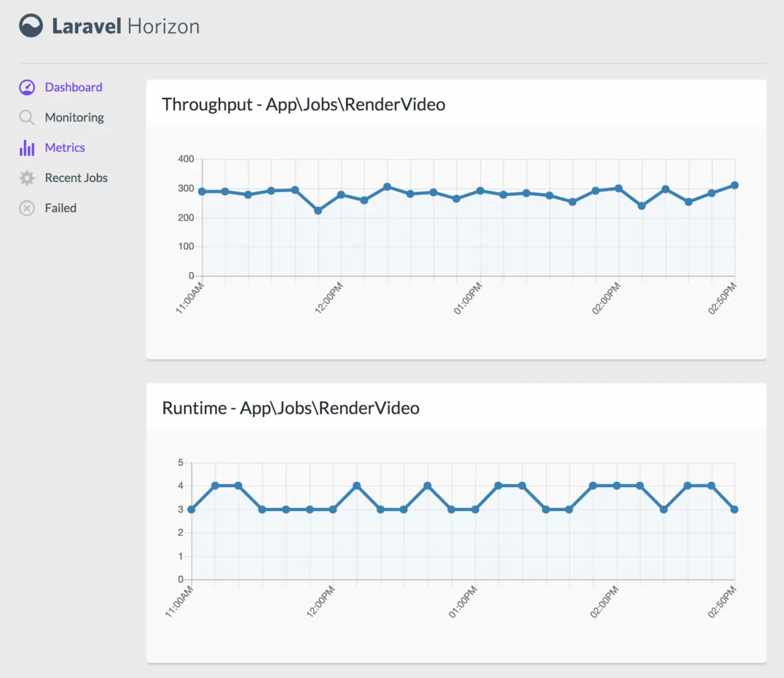Click the Runtime - App\Jobs\RenderVideo heading

(x=291, y=408)
